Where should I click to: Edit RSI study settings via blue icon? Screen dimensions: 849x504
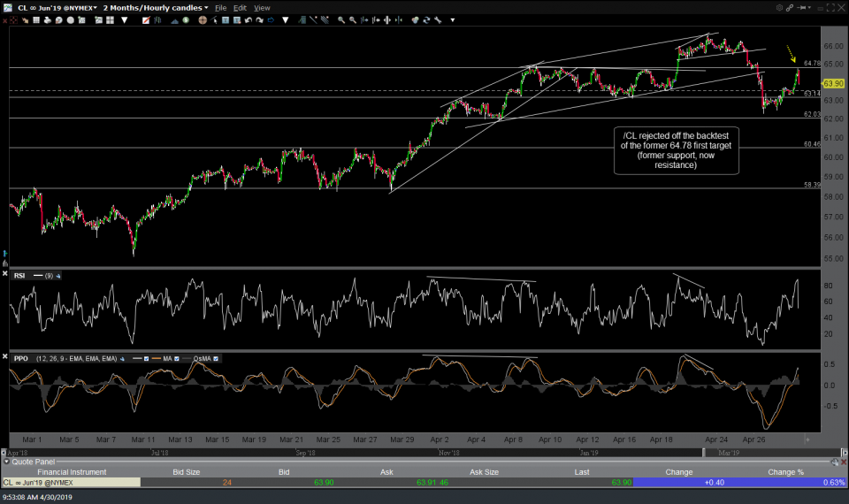tap(58, 276)
